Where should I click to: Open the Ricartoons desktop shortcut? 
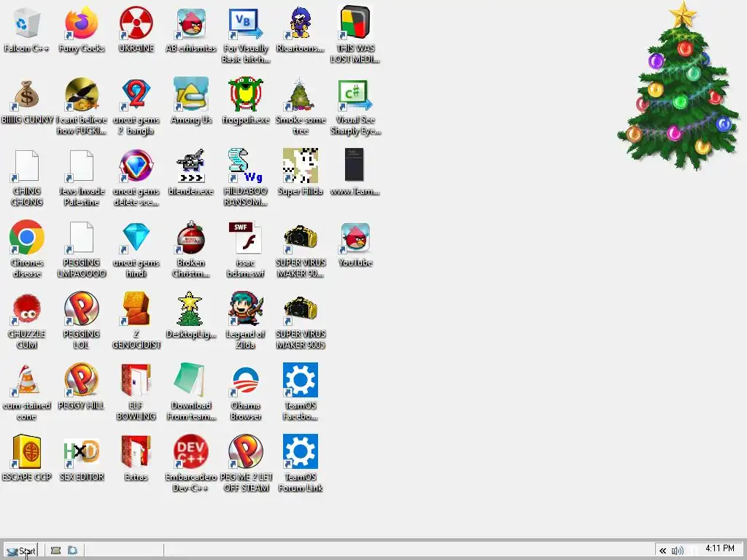point(301,23)
